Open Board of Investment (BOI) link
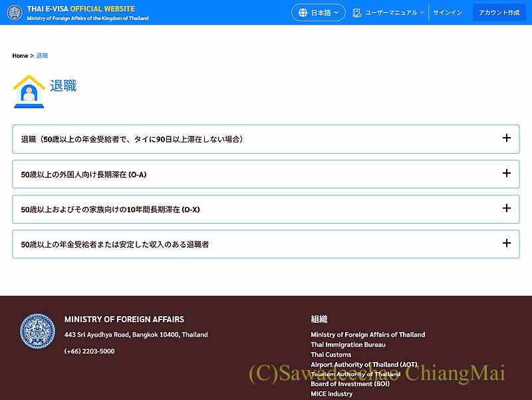This screenshot has width=532, height=400. (x=350, y=384)
